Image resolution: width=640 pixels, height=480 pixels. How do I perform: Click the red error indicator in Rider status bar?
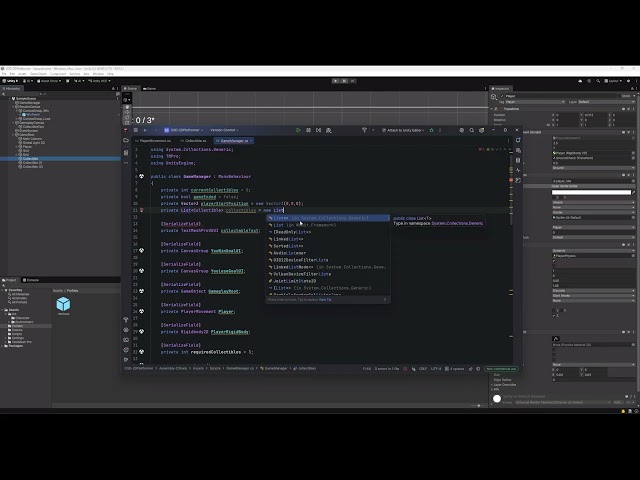pos(405,369)
